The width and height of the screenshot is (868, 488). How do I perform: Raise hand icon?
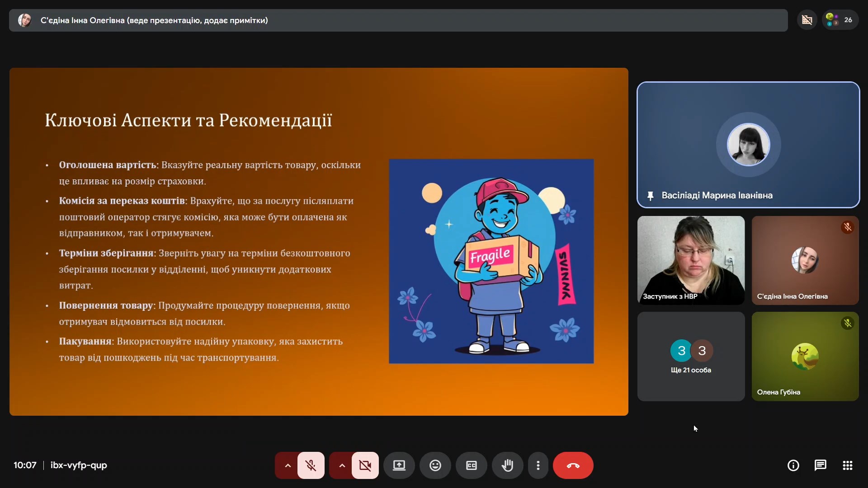pos(507,465)
